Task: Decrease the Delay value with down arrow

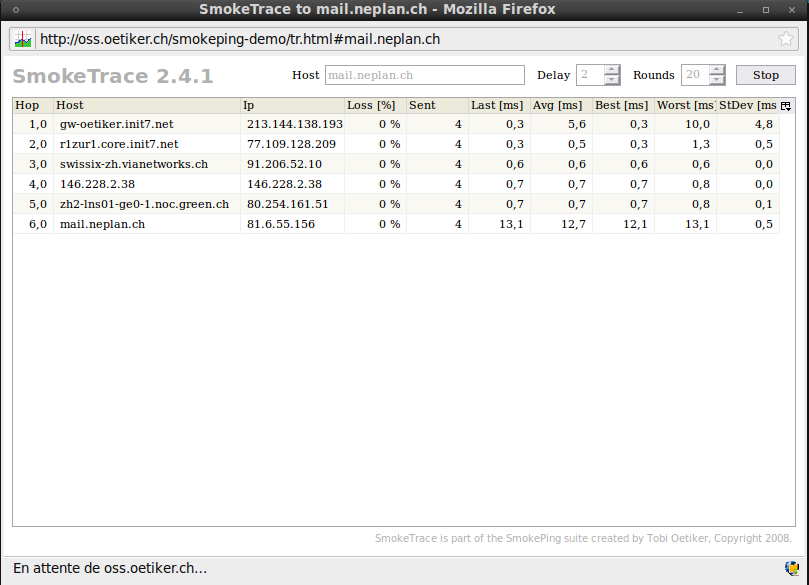Action: pyautogui.click(x=613, y=80)
